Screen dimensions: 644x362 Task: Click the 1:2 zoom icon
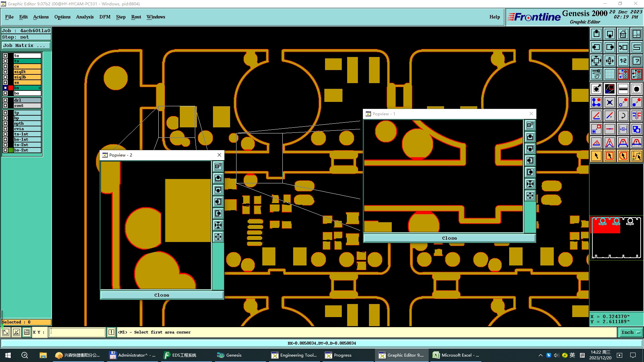623,61
